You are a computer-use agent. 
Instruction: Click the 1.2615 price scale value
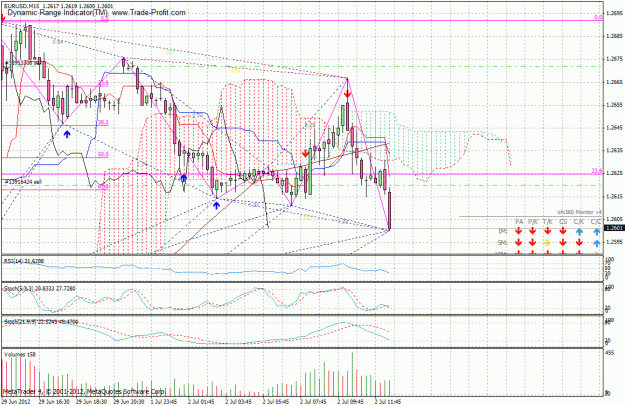(x=614, y=196)
